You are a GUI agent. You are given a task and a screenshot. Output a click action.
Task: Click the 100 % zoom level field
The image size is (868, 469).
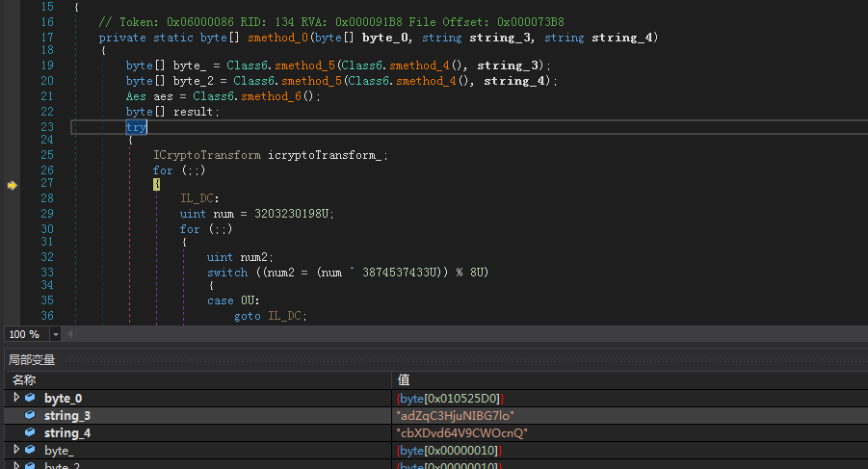27,334
